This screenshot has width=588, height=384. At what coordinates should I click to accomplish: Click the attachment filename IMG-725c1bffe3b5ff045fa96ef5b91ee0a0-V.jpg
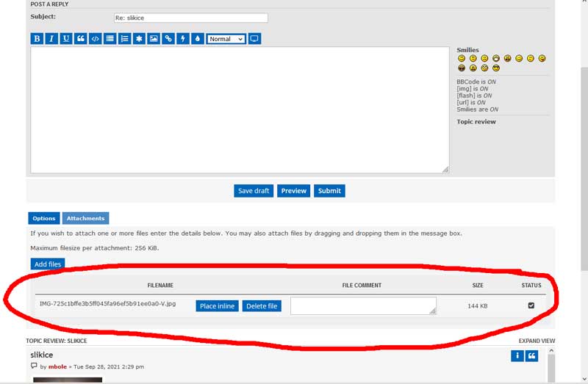pos(107,303)
